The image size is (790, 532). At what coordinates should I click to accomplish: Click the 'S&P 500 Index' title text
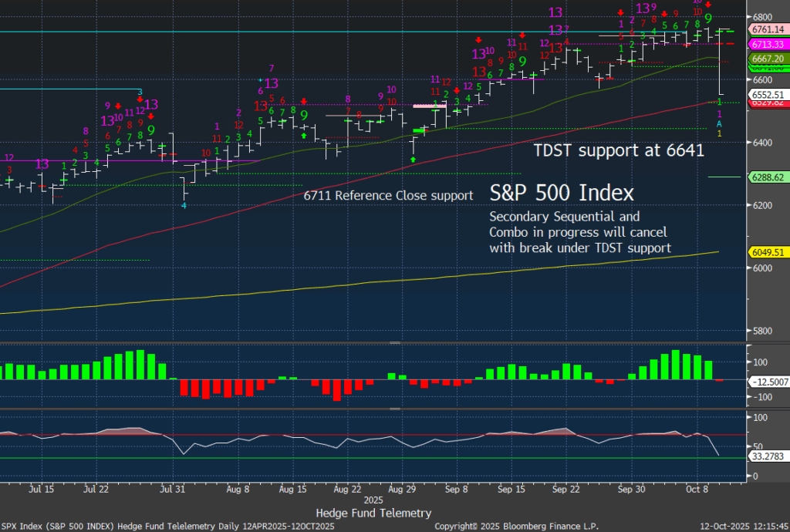pyautogui.click(x=562, y=193)
